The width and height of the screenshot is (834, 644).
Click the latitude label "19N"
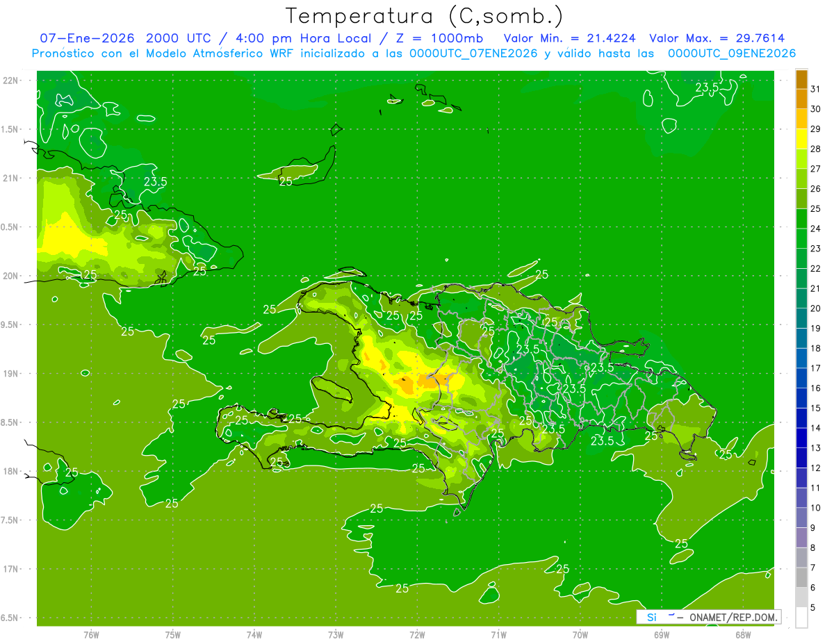click(12, 374)
